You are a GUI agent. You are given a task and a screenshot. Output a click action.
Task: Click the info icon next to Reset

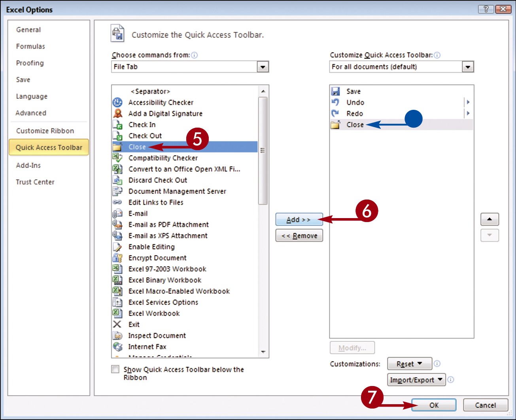click(437, 363)
